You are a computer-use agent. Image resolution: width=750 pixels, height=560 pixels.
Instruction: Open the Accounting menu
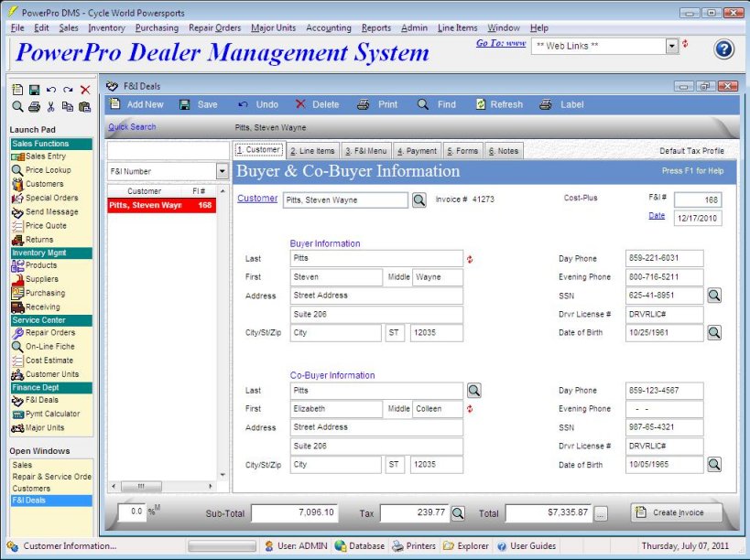click(328, 28)
